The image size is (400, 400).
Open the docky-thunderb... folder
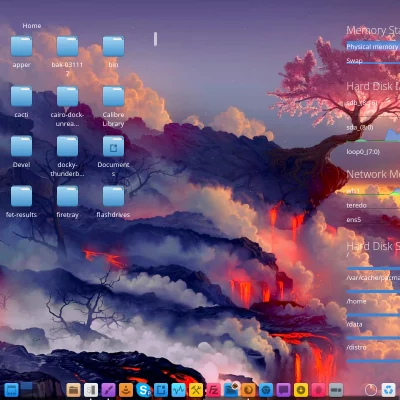[67, 147]
